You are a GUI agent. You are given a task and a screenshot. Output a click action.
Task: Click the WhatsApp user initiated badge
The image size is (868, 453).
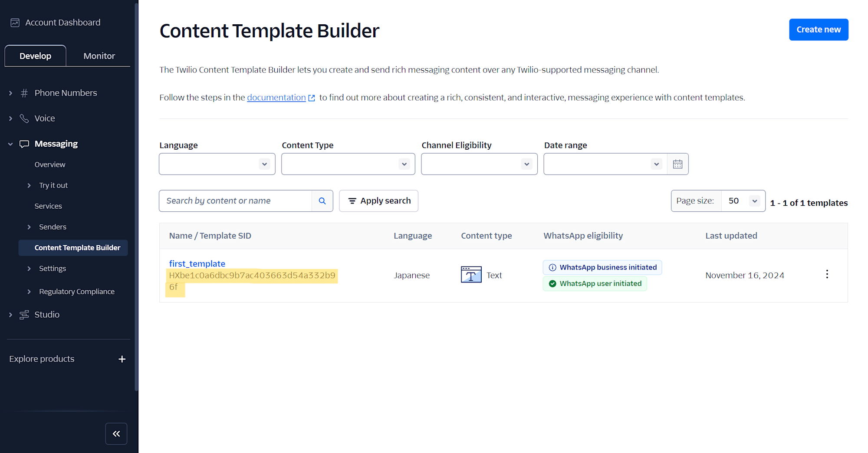click(x=595, y=284)
